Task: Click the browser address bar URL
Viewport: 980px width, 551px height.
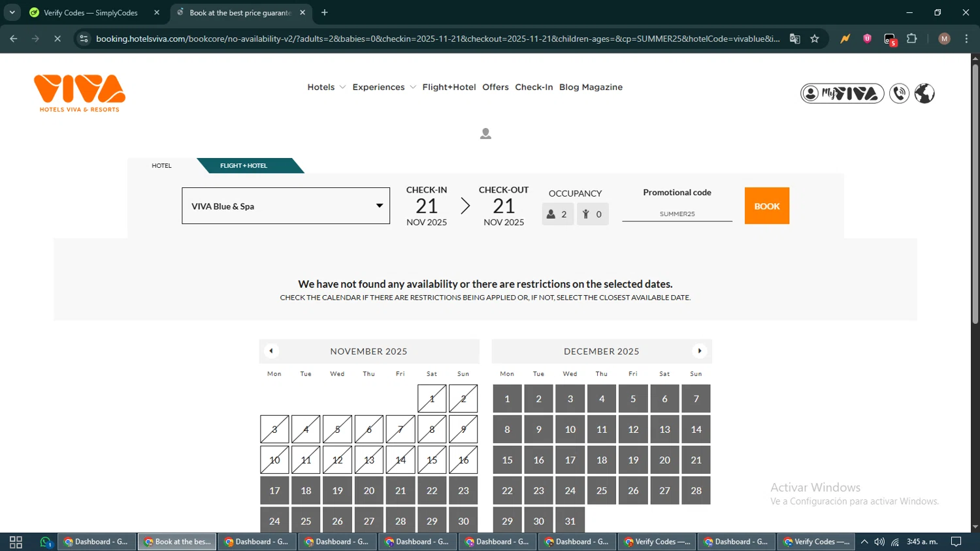Action: pos(438,39)
